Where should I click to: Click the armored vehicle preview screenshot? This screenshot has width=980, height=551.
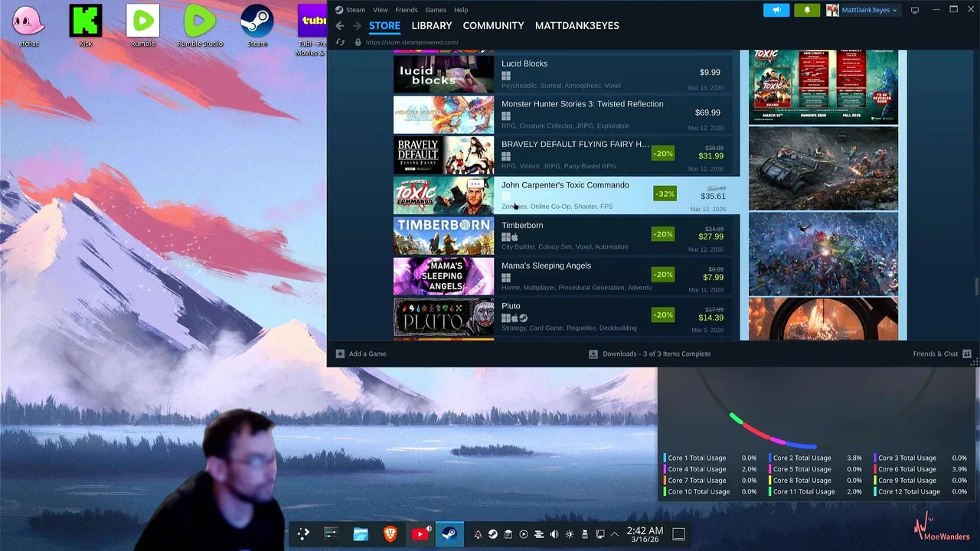pyautogui.click(x=823, y=168)
